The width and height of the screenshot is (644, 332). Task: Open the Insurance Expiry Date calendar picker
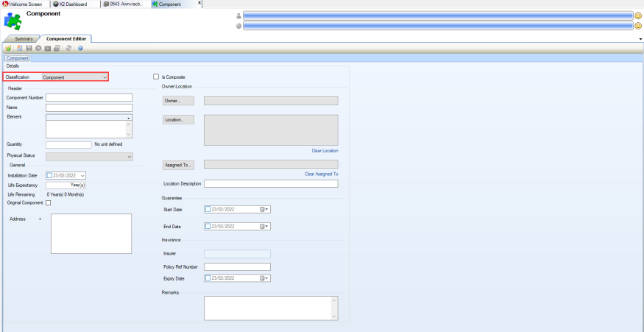point(263,278)
